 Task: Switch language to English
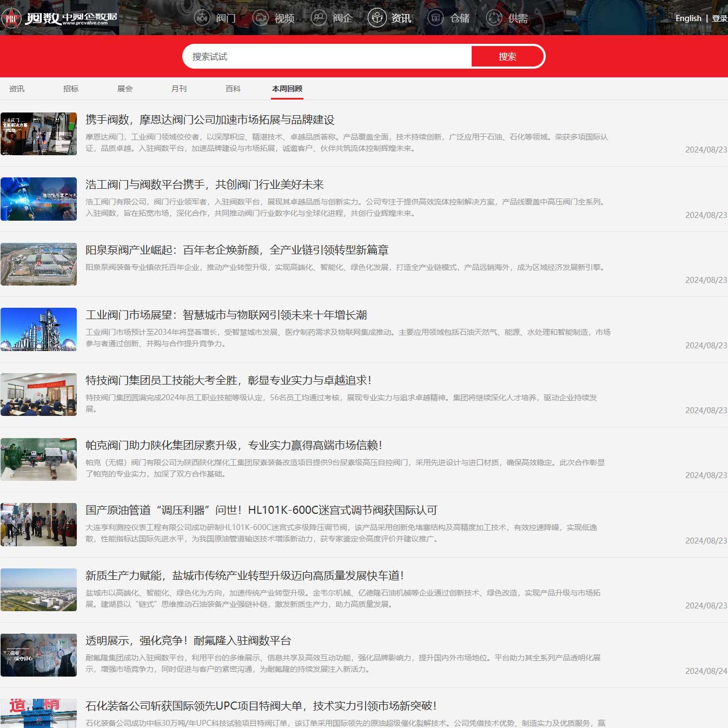[x=688, y=18]
